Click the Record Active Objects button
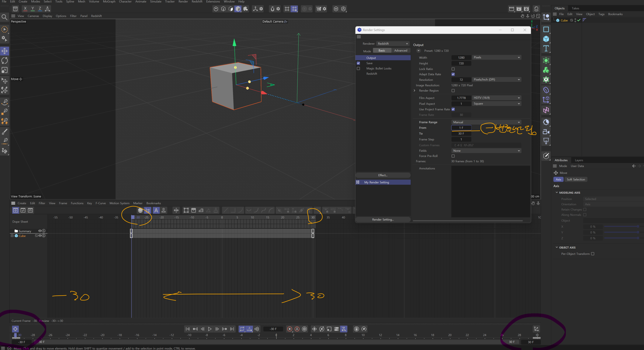644x350 pixels. click(289, 329)
